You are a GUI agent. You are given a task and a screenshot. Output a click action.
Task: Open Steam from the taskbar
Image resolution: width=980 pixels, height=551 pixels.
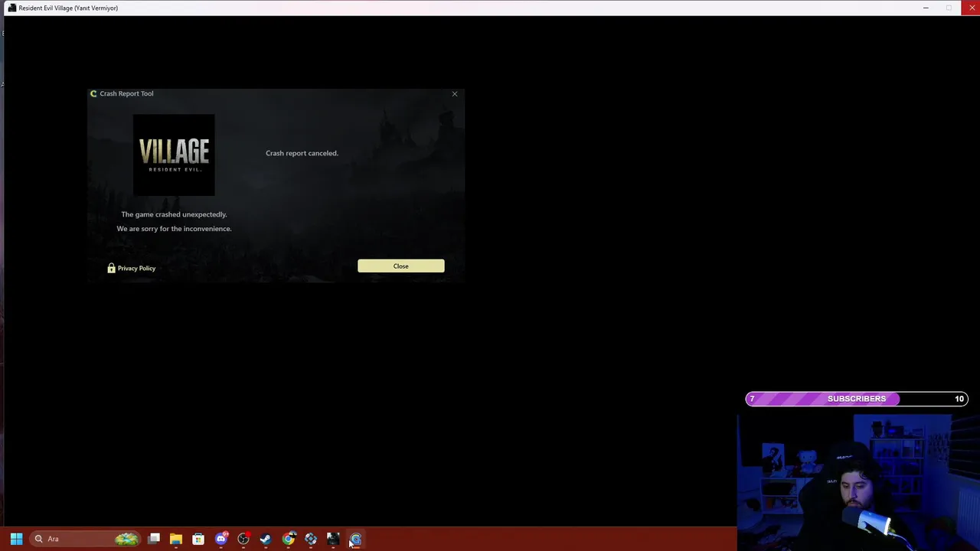click(x=266, y=539)
